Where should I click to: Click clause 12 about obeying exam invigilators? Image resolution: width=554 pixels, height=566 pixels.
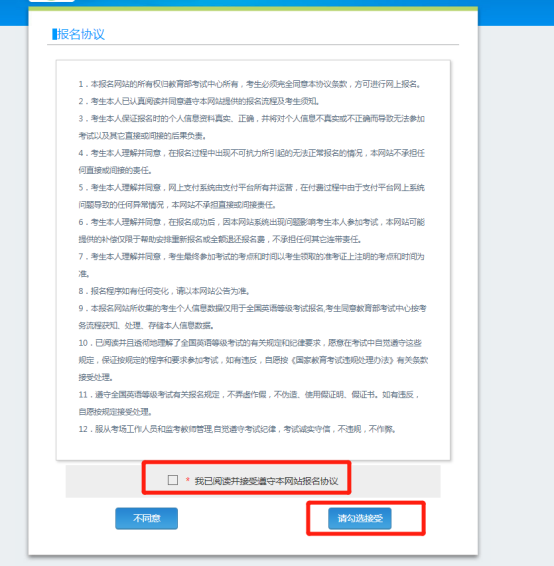237,429
